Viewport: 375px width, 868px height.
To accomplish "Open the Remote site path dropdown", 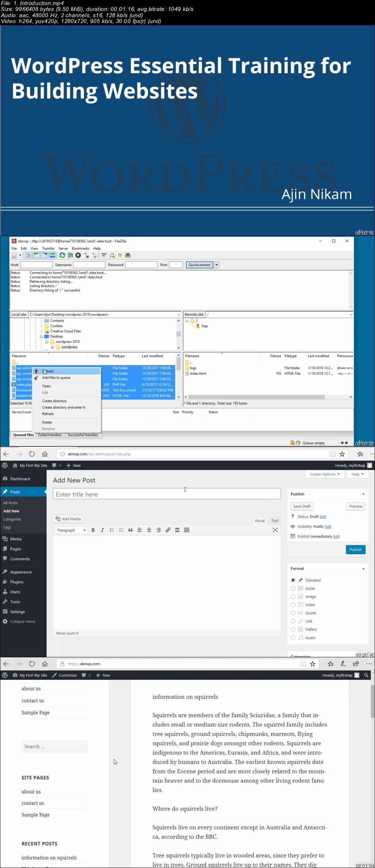I will pyautogui.click(x=351, y=315).
